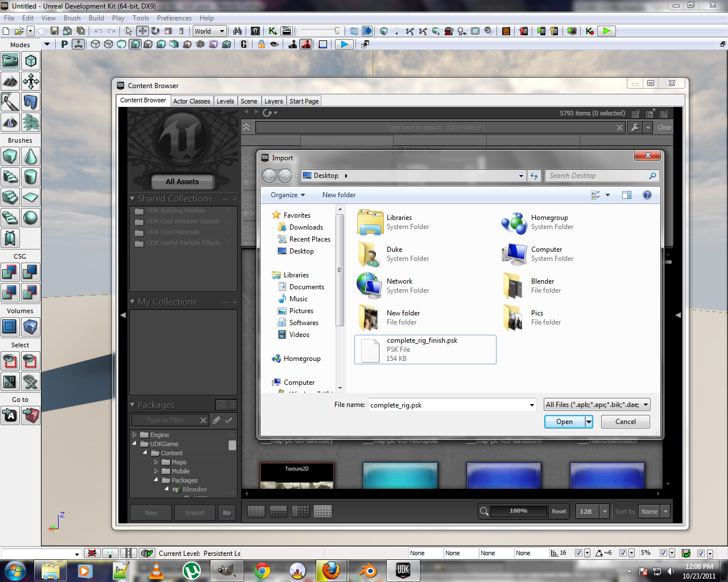
Task: Expand the Organize menu in Import dialog
Action: pos(288,195)
